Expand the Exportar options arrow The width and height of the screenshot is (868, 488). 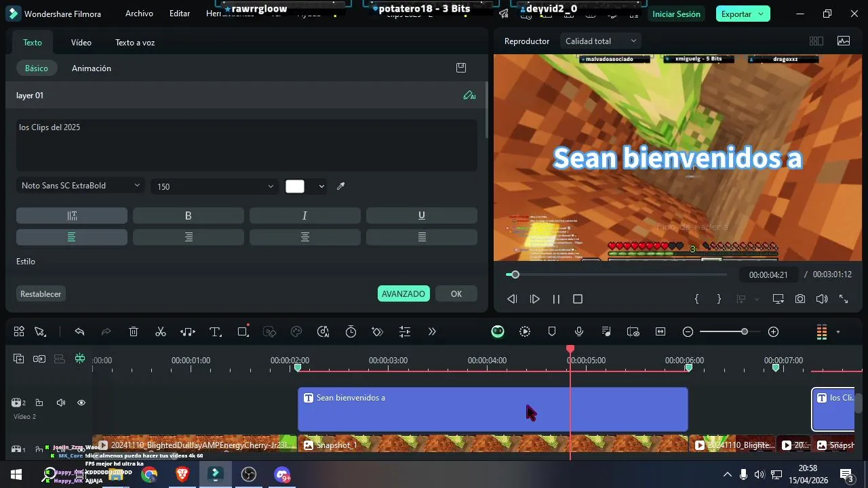(x=761, y=14)
